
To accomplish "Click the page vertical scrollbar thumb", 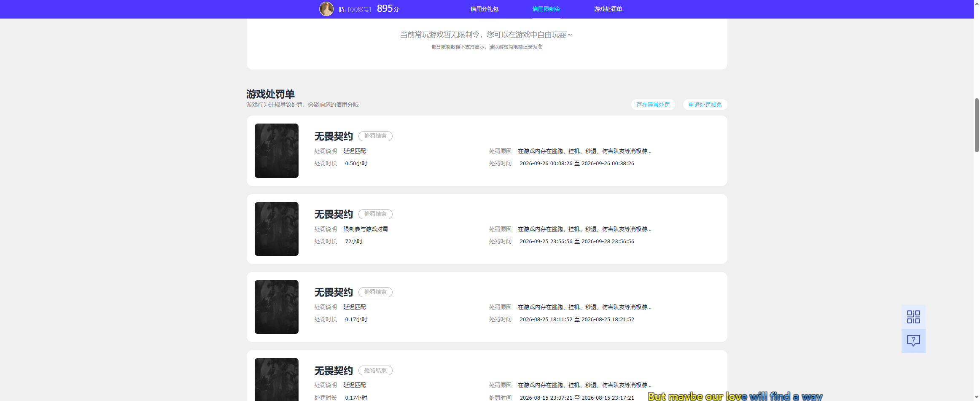I will [x=977, y=125].
